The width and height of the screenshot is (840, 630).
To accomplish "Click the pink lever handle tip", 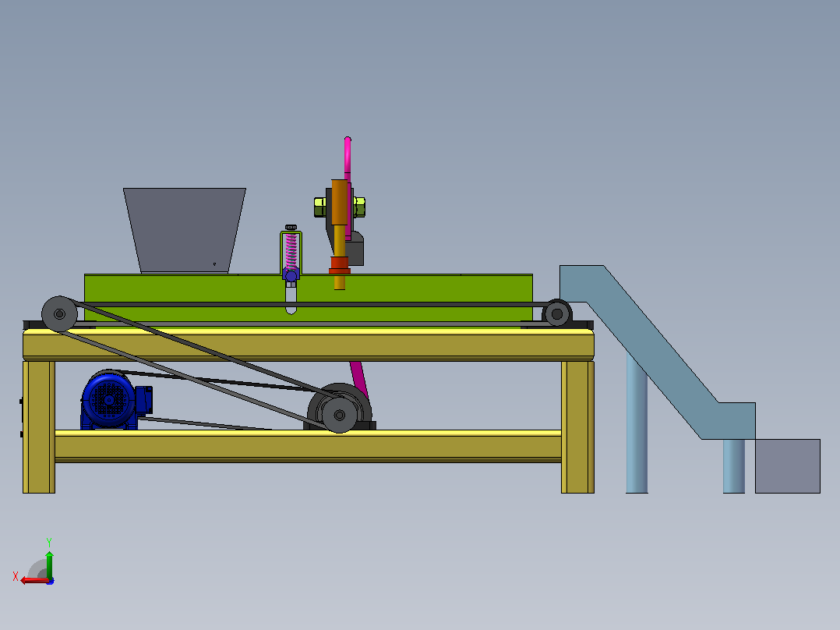I will (x=348, y=141).
